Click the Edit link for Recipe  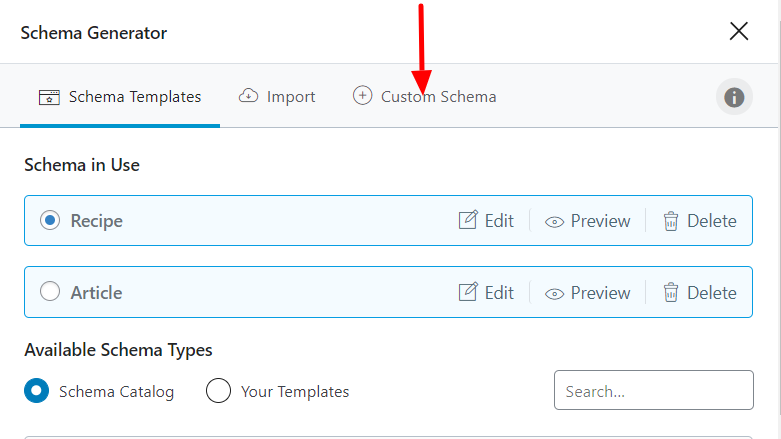498,221
